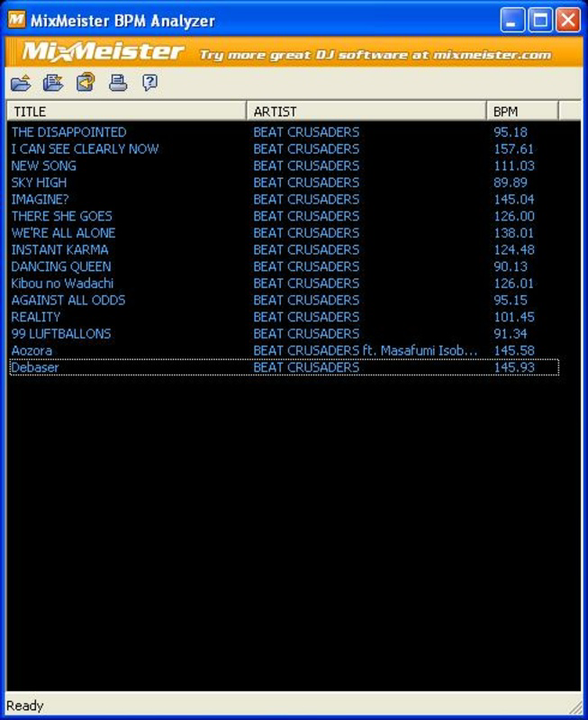Click the BPM value 95.15
588x720 pixels.
coord(511,301)
